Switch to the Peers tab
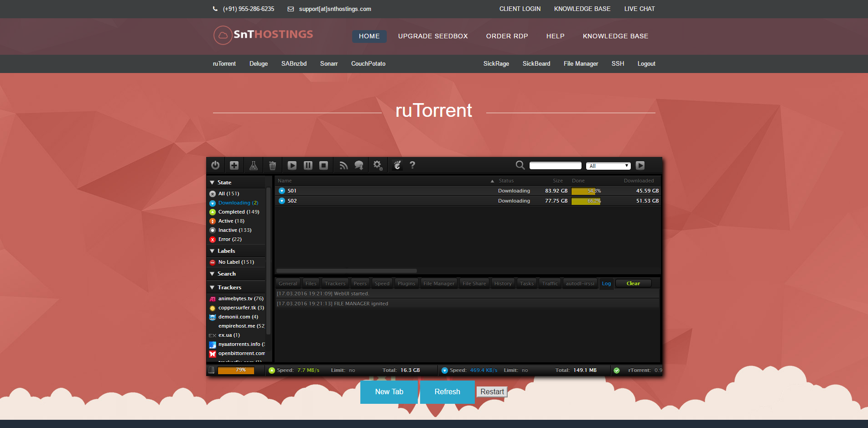This screenshot has height=428, width=868. (x=360, y=283)
